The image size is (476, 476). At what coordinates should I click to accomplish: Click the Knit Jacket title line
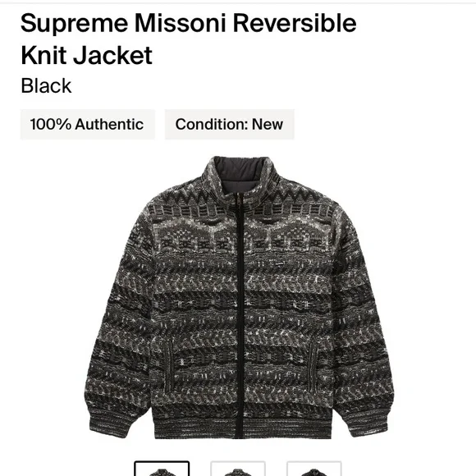click(x=86, y=56)
